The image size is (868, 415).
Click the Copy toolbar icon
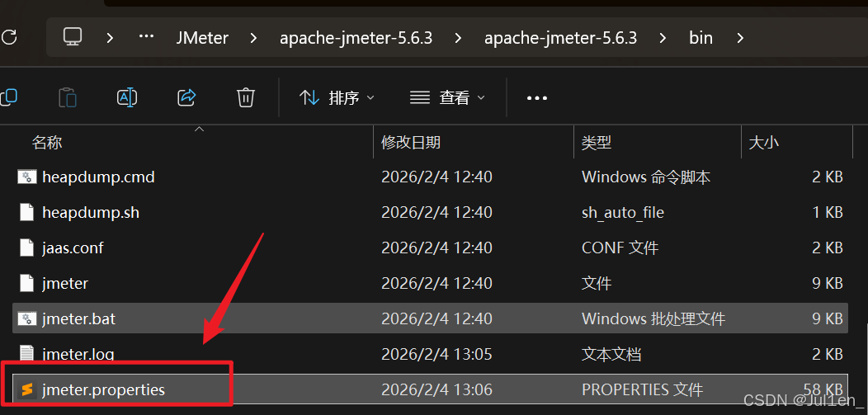coord(8,98)
